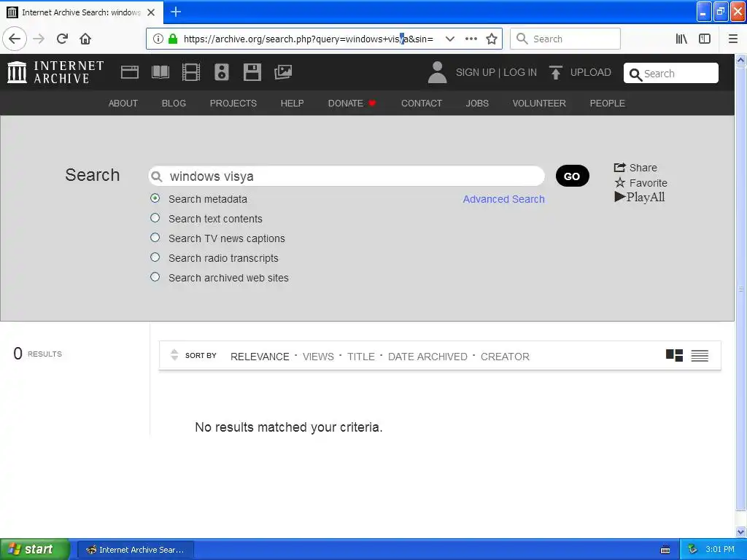Open the Video film strip icon
The image size is (747, 560).
pos(191,72)
